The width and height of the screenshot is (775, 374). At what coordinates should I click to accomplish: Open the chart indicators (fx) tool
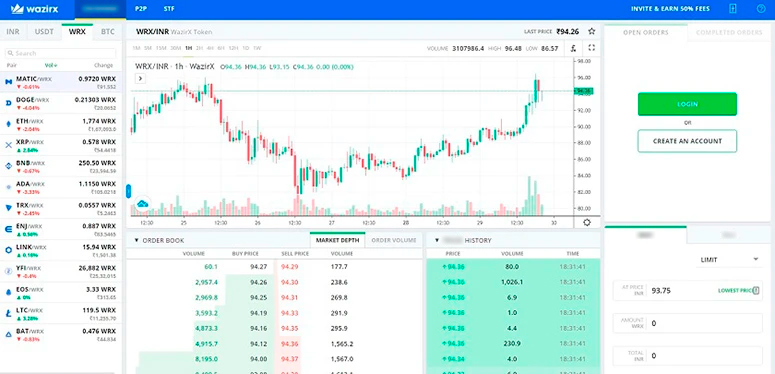click(x=573, y=48)
